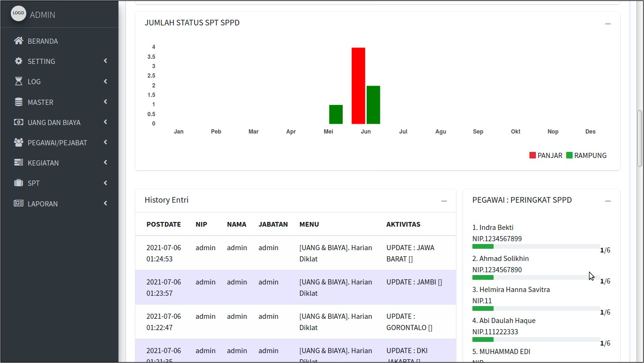Collapse the Pegawai Peringkat SPPD card
Viewport: 644px width, 363px height.
click(x=608, y=201)
